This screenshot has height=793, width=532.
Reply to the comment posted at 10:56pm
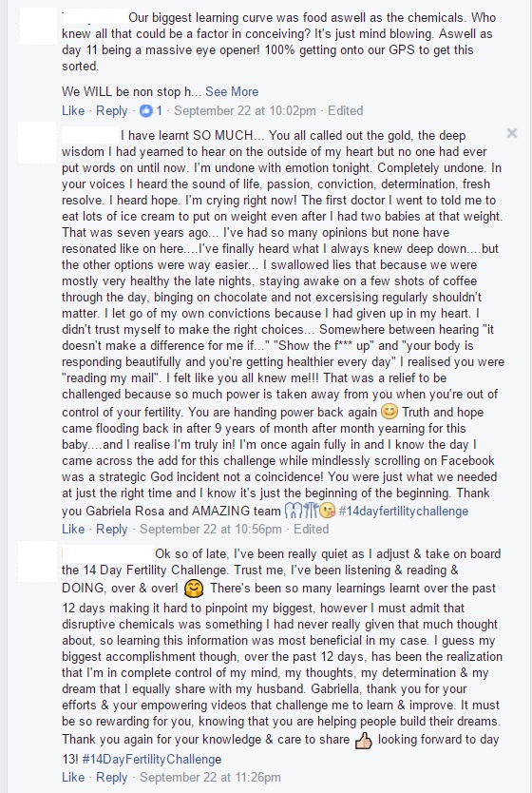112,529
